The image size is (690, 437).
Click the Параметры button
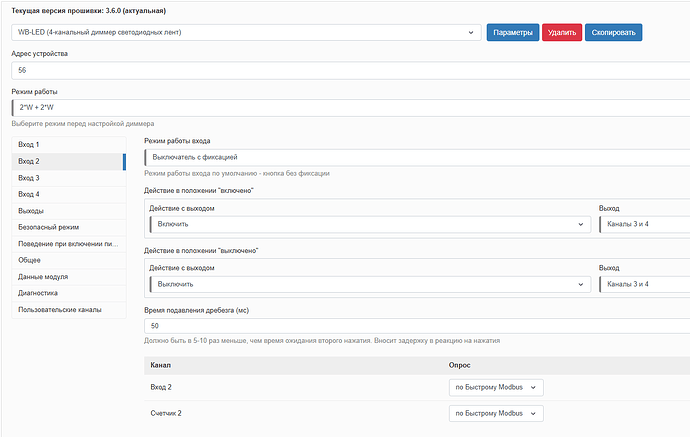click(x=514, y=33)
